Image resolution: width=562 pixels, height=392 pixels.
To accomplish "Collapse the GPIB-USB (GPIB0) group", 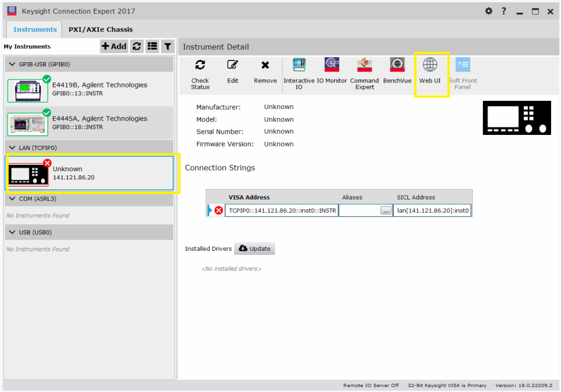I will tap(12, 64).
